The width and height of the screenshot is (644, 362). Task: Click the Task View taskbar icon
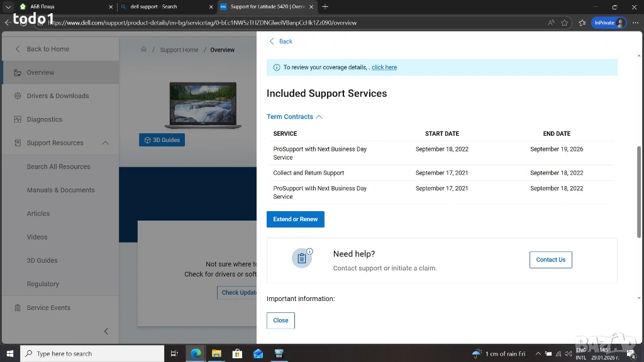tap(175, 354)
